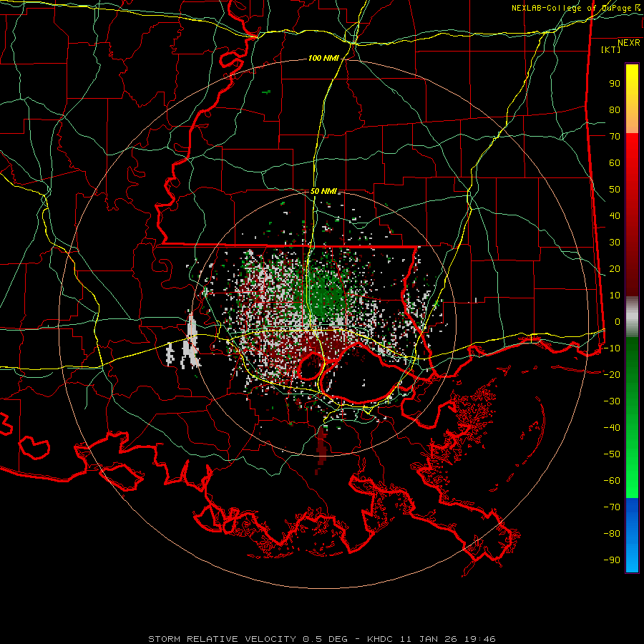Click the positive 40 scale value
This screenshot has height=644, width=644.
tap(615, 216)
